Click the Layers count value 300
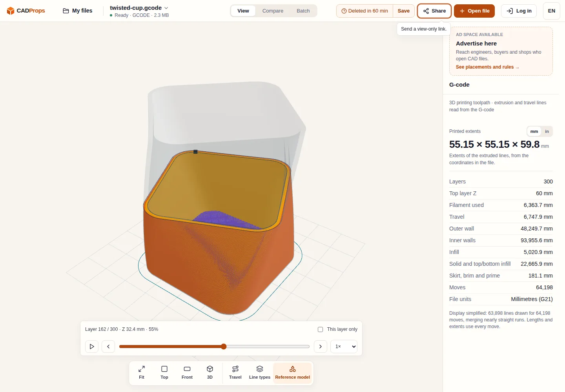565x392 pixels. (548, 181)
